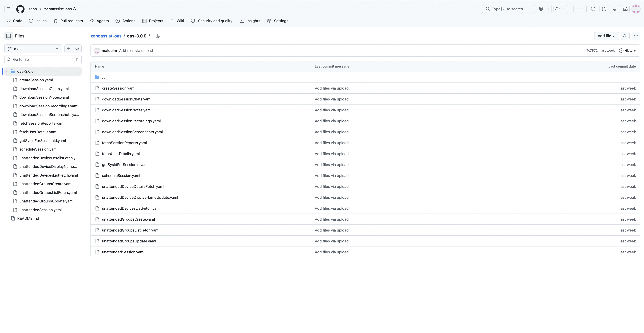
Task: Click the Type / to search box
Action: (x=508, y=9)
